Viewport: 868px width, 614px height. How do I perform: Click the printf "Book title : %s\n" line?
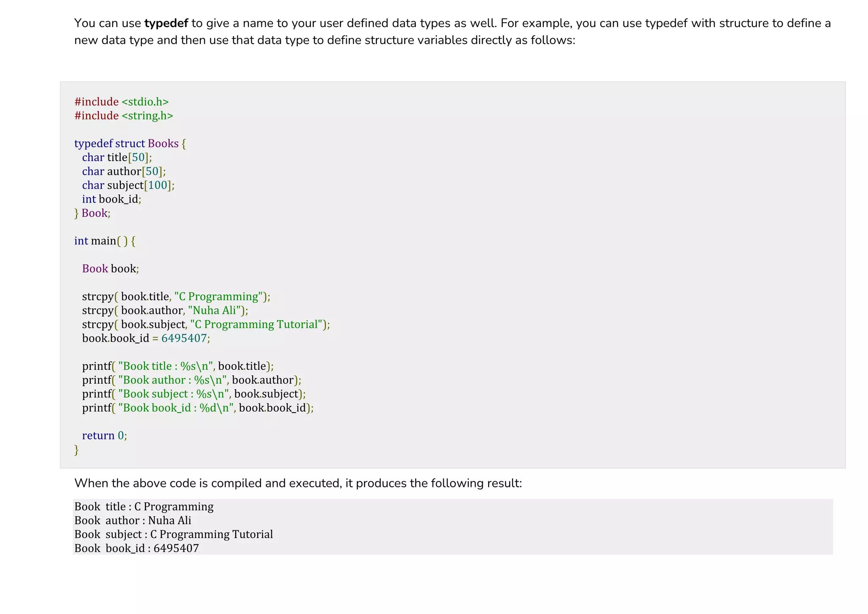178,366
